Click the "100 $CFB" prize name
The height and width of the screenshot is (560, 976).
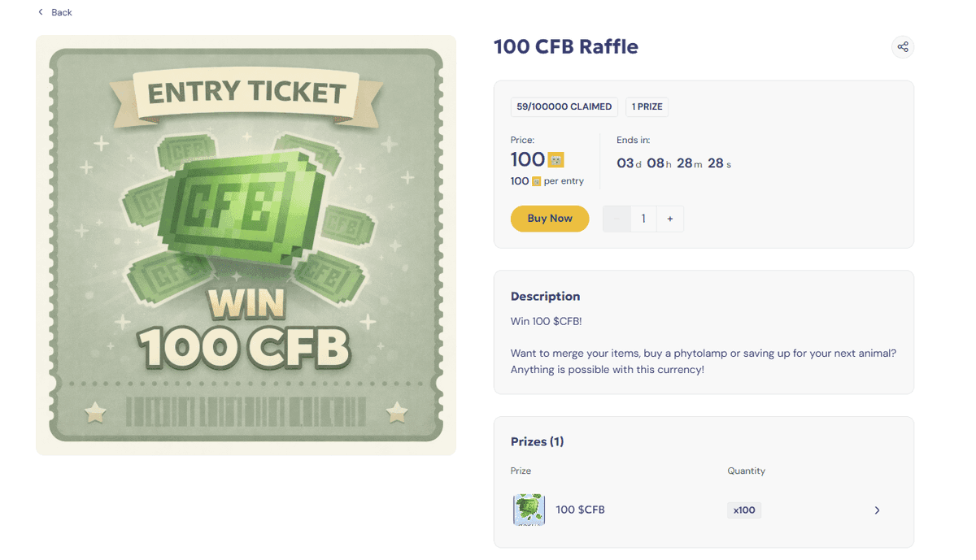tap(580, 510)
